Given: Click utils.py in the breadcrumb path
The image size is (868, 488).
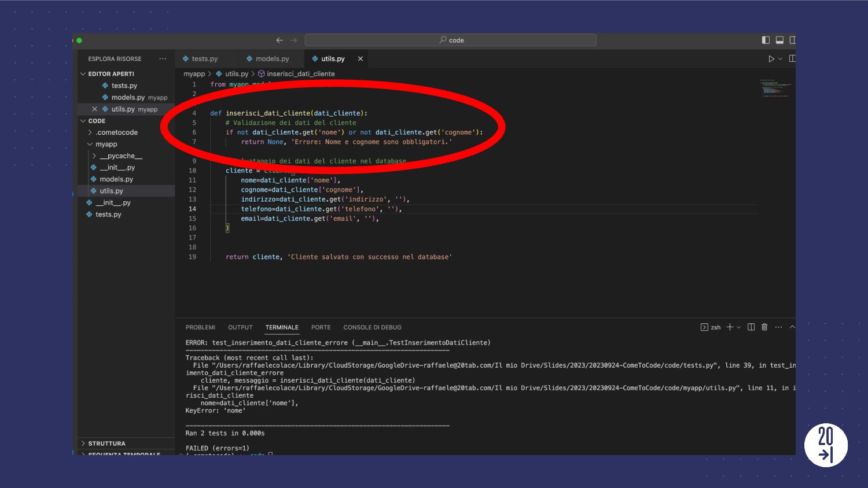Looking at the screenshot, I should [237, 74].
